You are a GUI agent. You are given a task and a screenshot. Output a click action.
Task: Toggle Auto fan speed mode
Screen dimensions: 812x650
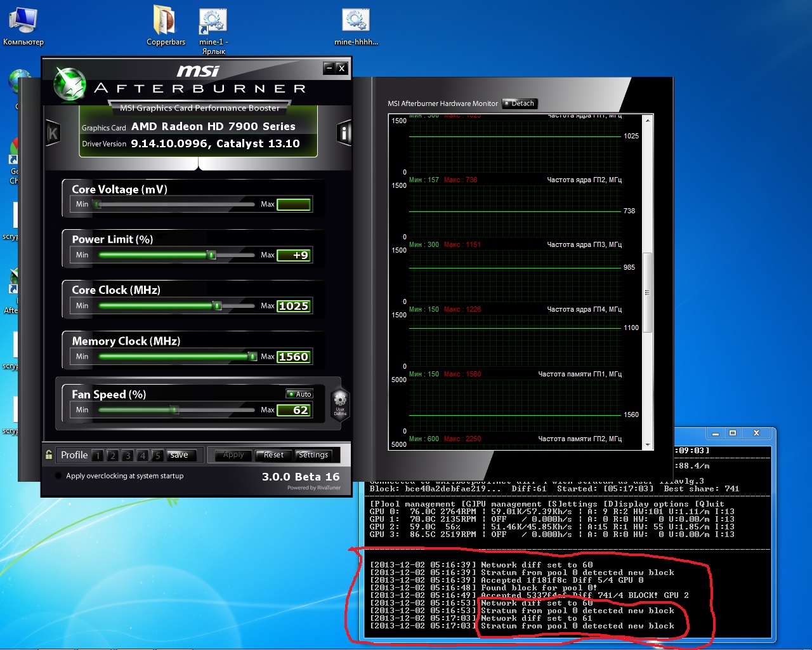click(299, 394)
